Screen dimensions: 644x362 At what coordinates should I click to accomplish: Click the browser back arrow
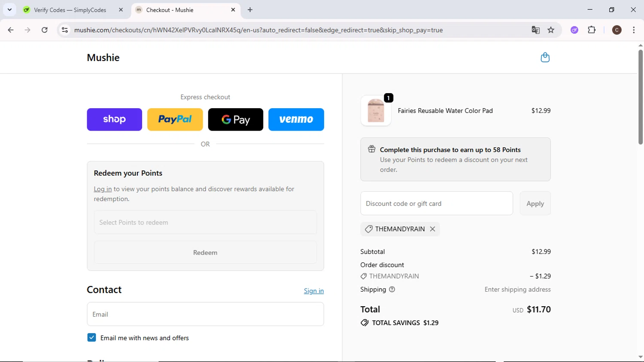click(11, 30)
